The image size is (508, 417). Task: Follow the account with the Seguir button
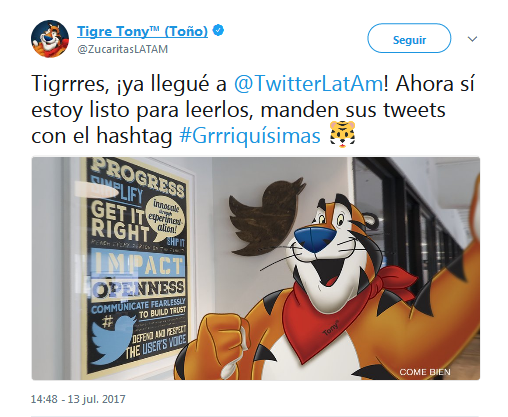coord(409,38)
